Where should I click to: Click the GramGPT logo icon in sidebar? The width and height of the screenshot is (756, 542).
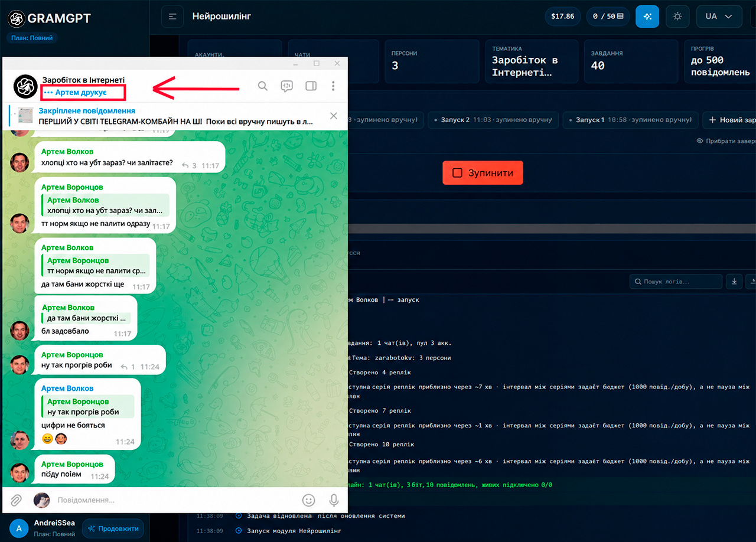point(16,19)
